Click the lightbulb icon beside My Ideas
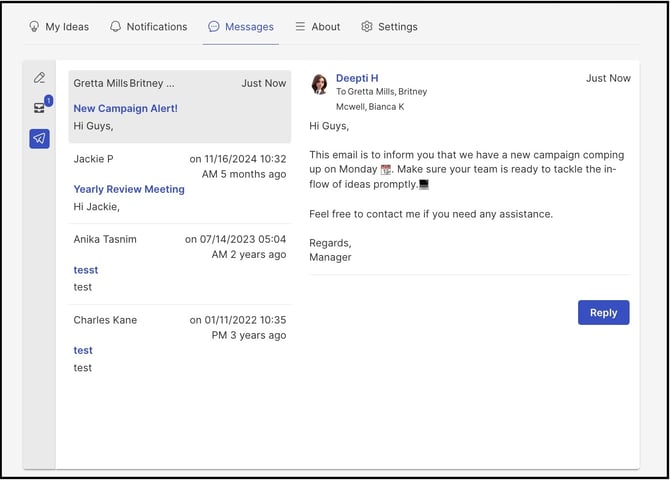 [34, 27]
